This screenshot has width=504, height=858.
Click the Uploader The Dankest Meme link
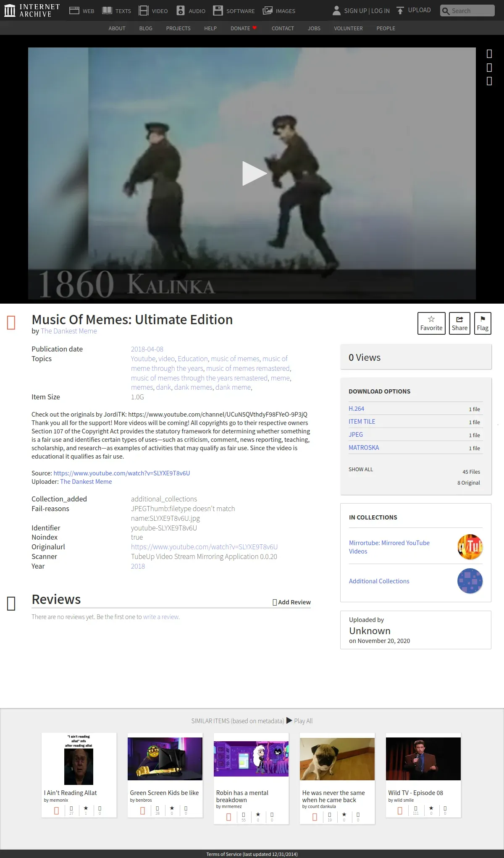point(86,481)
